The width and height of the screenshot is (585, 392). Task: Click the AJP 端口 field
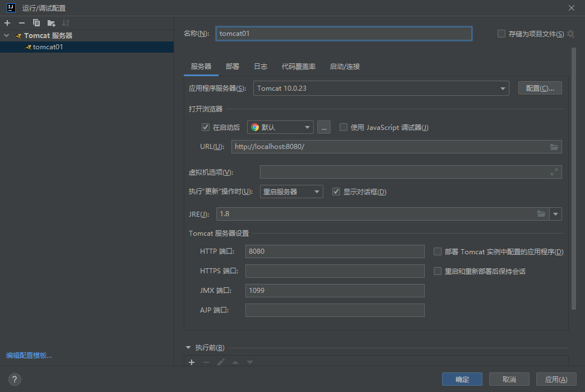click(335, 310)
